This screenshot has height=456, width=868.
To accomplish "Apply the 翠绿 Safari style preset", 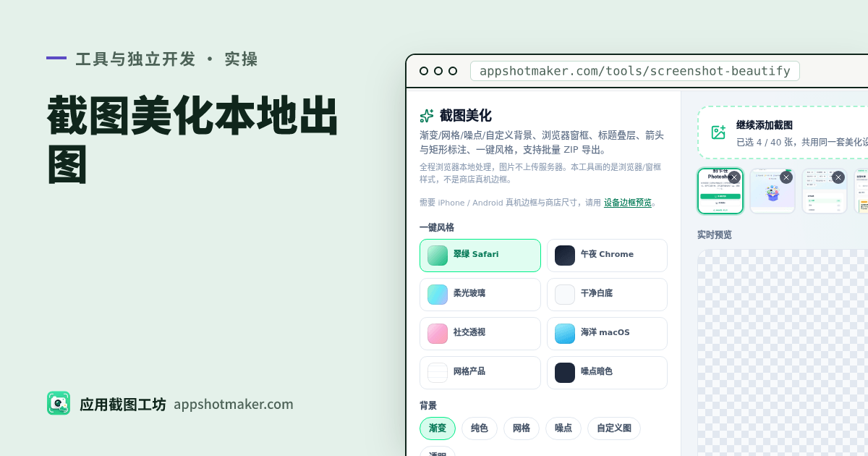I will click(x=480, y=256).
